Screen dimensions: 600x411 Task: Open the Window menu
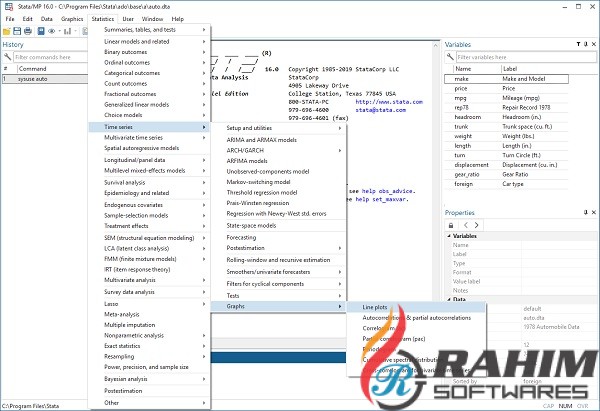[x=152, y=19]
